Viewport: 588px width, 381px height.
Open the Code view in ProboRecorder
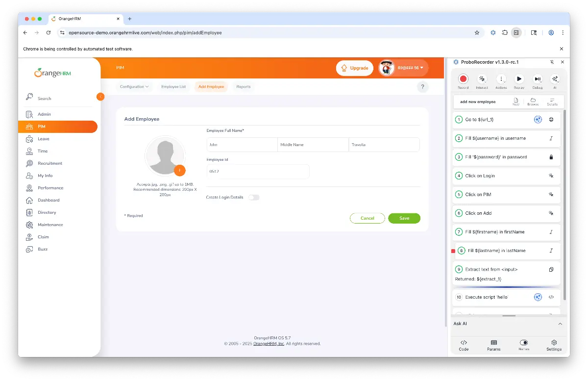pos(464,345)
